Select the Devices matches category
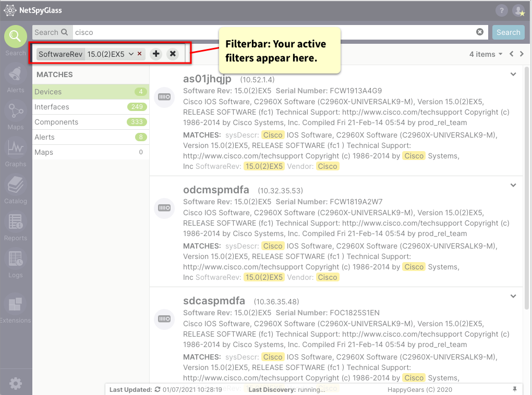 point(91,92)
